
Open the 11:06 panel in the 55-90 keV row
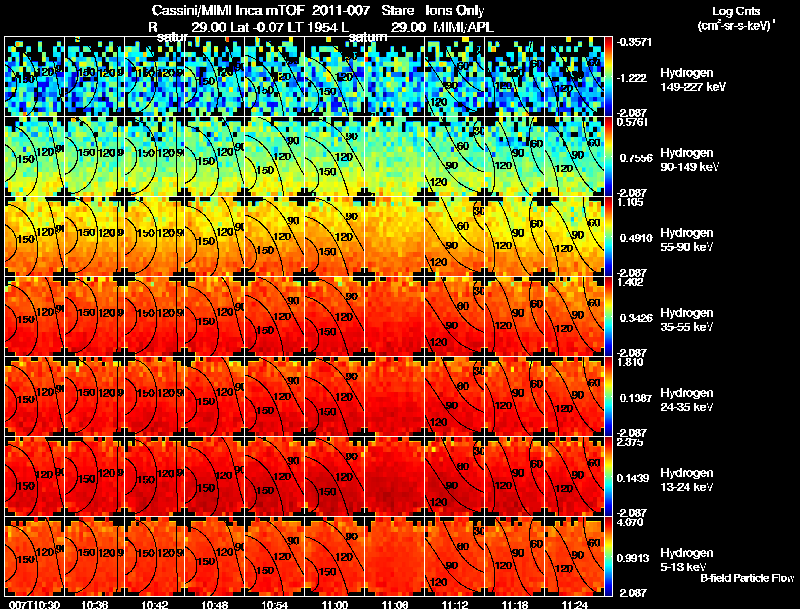[394, 237]
